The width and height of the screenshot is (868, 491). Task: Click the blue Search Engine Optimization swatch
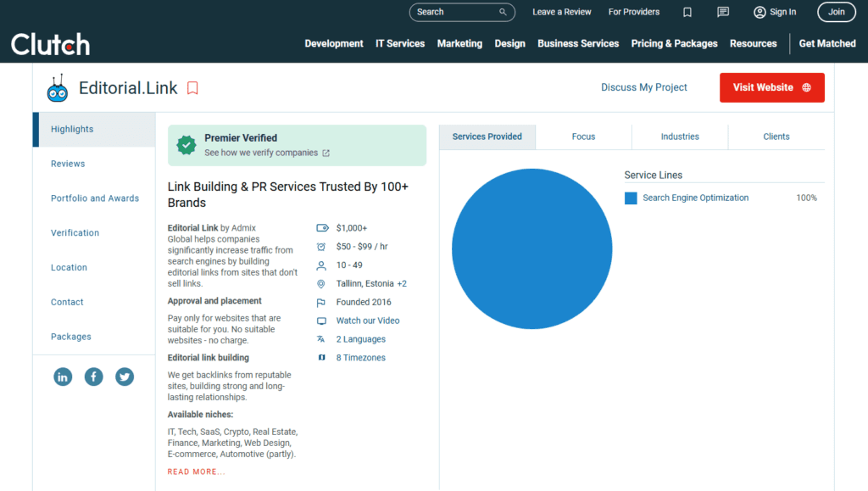[x=631, y=198]
